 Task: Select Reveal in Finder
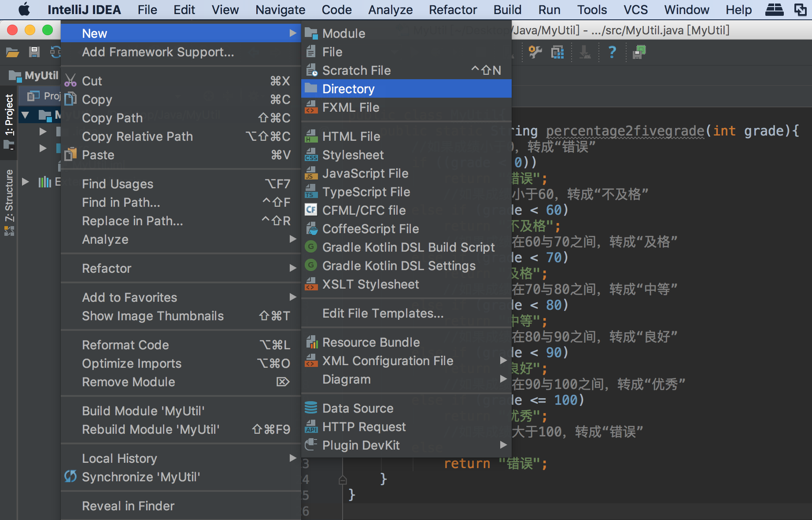(181, 506)
